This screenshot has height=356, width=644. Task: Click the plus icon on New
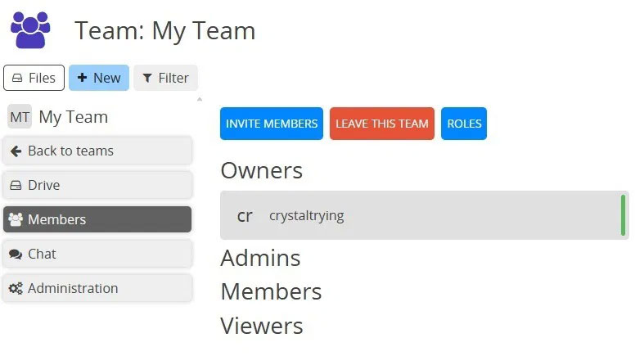point(82,78)
